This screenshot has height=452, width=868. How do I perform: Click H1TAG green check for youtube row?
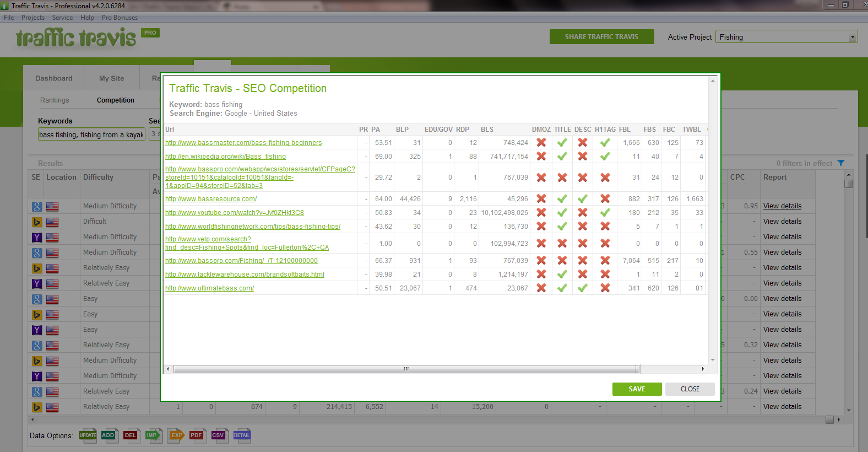[x=605, y=212]
